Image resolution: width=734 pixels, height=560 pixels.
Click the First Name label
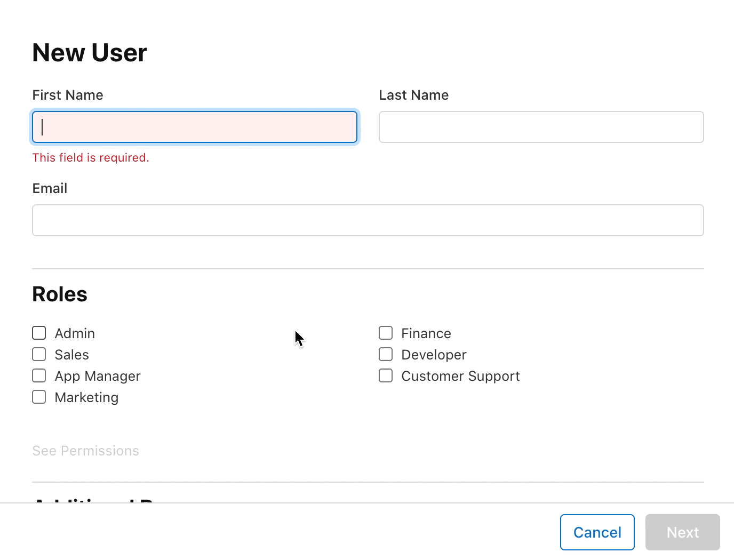click(68, 95)
